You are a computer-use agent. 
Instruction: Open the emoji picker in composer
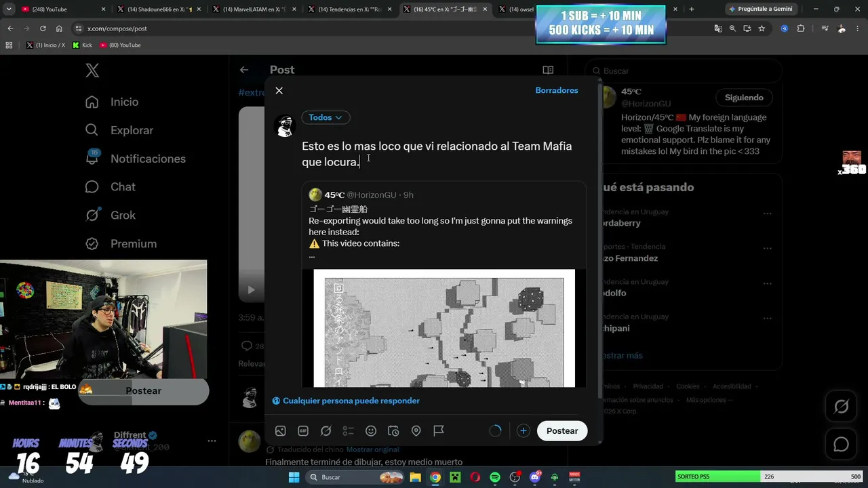pyautogui.click(x=371, y=431)
